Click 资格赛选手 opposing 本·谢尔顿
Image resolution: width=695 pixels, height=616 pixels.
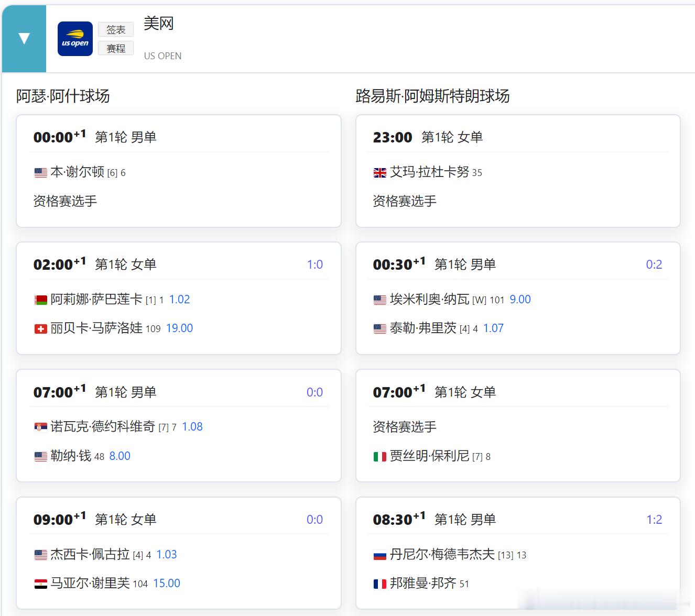[65, 201]
